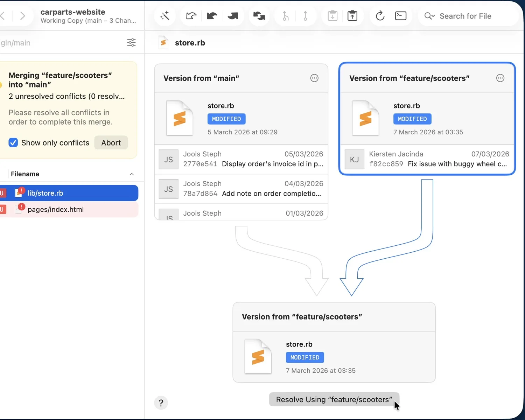Click the MODIFIED badge in the "main" card
This screenshot has width=525, height=420.
(x=226, y=119)
